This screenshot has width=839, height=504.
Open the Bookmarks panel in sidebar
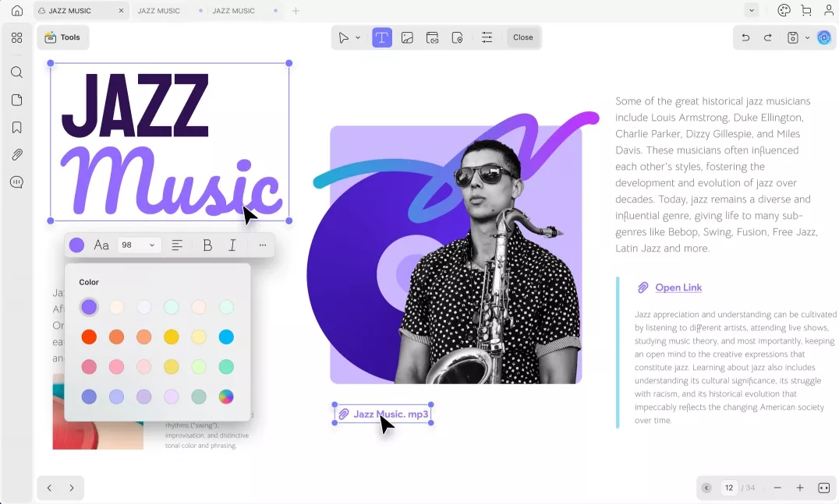point(16,128)
